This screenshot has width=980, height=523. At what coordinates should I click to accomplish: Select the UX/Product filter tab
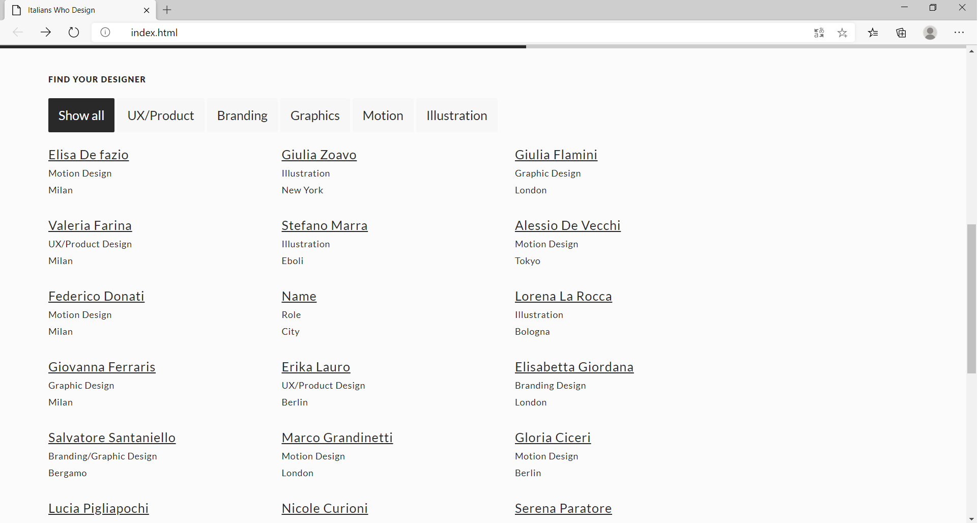(160, 115)
